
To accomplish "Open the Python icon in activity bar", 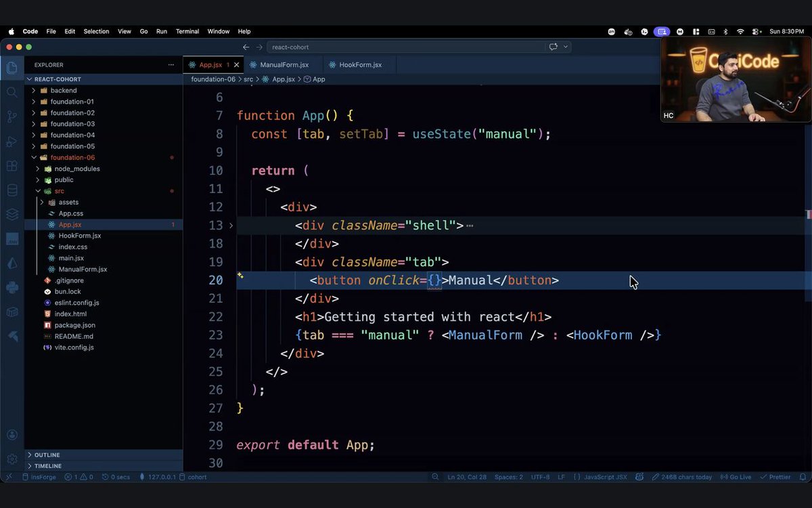I will [x=12, y=287].
